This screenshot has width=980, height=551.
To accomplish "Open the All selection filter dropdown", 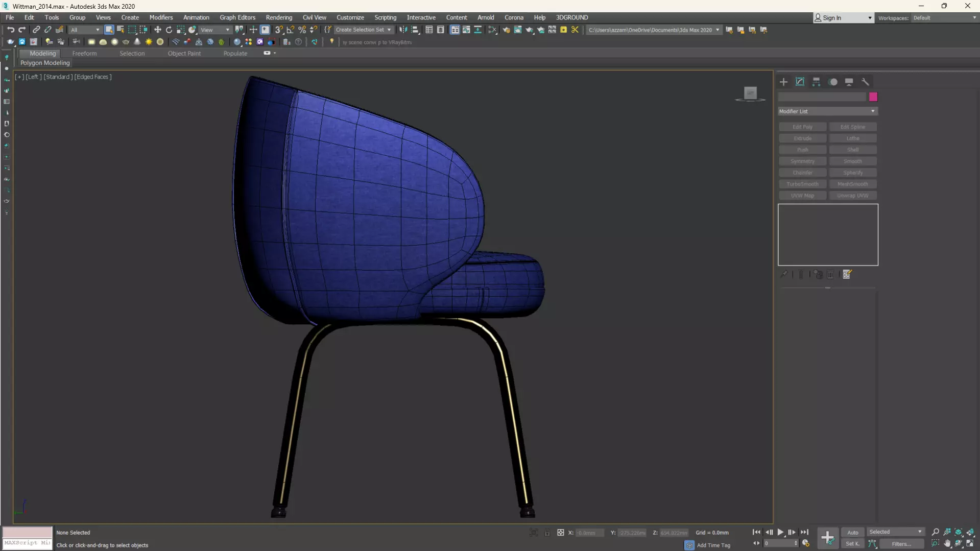I will [x=85, y=30].
